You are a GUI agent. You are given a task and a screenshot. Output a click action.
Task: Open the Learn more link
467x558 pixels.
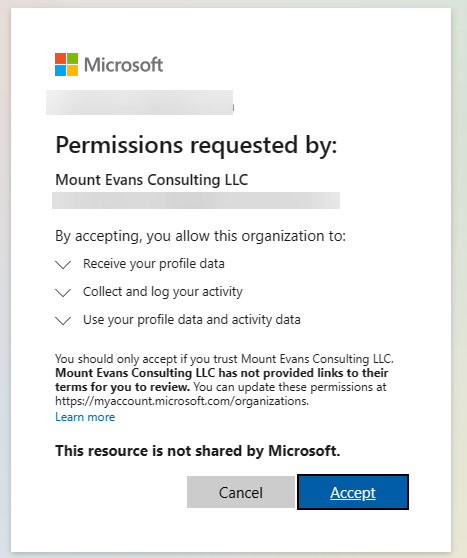coord(85,417)
